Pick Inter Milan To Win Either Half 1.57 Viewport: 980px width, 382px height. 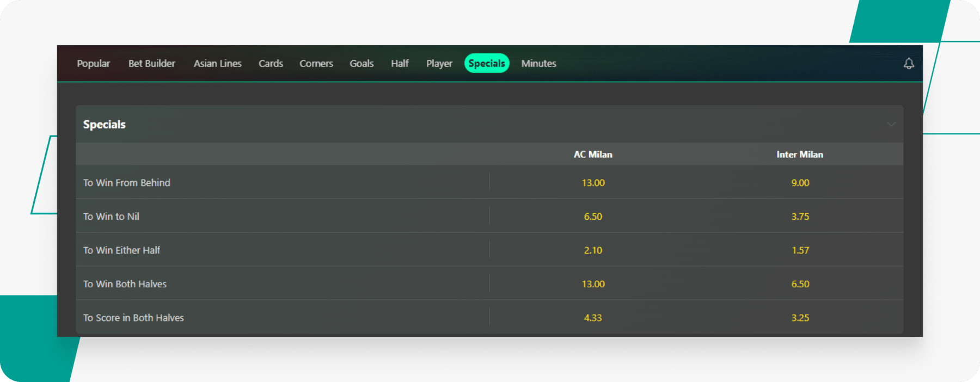click(x=800, y=250)
